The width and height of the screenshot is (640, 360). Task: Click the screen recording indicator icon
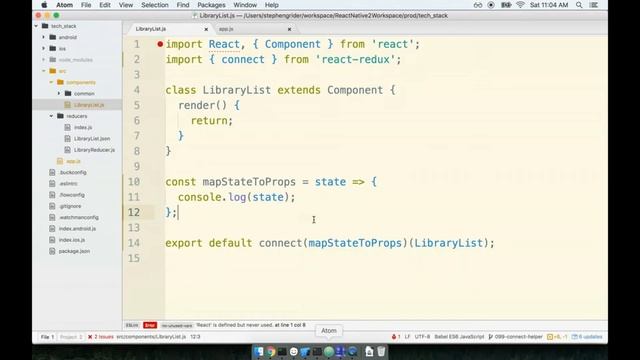click(x=491, y=5)
